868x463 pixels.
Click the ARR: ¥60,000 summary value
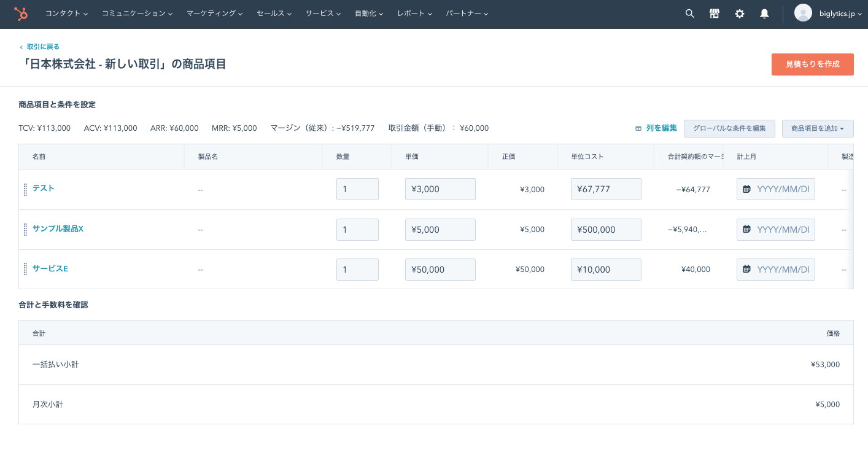(174, 128)
